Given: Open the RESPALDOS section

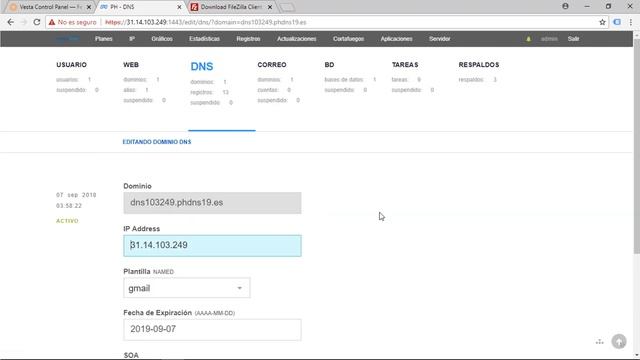Looking at the screenshot, I should tap(479, 64).
